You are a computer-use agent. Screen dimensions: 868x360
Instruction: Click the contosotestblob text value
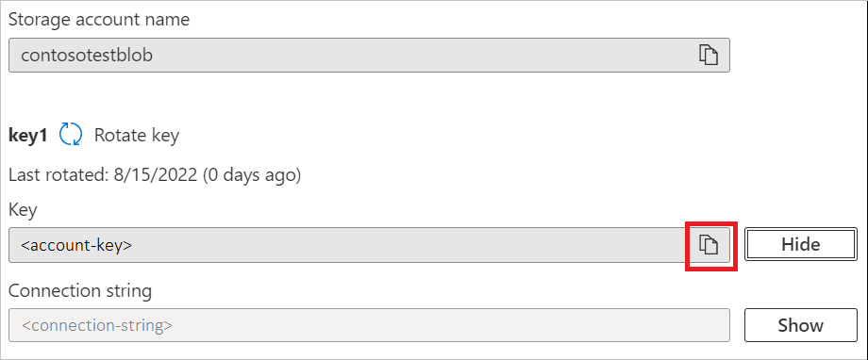[87, 56]
